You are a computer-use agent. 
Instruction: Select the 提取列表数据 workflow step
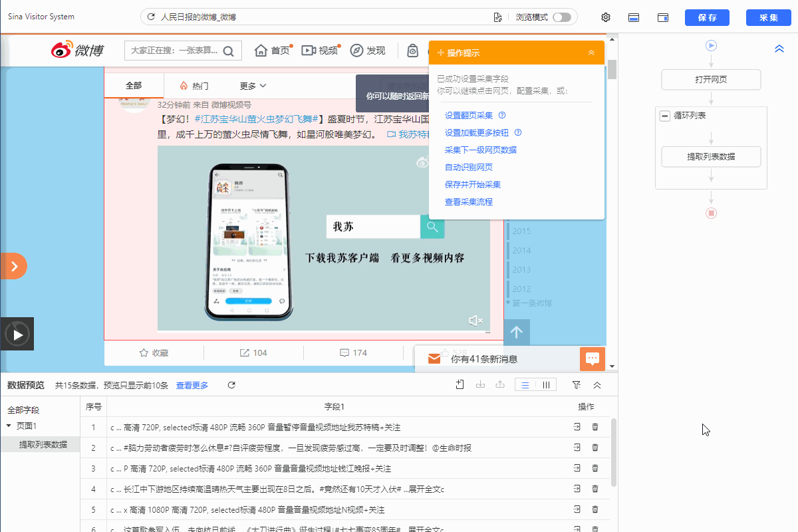click(x=711, y=157)
